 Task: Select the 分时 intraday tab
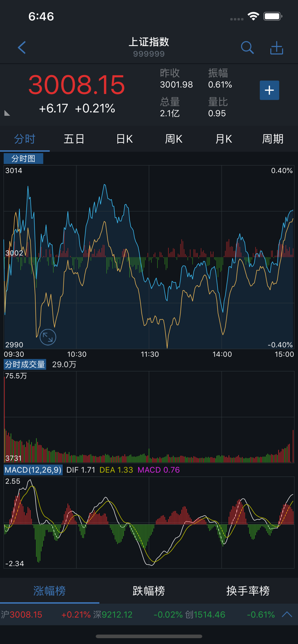pyautogui.click(x=25, y=139)
